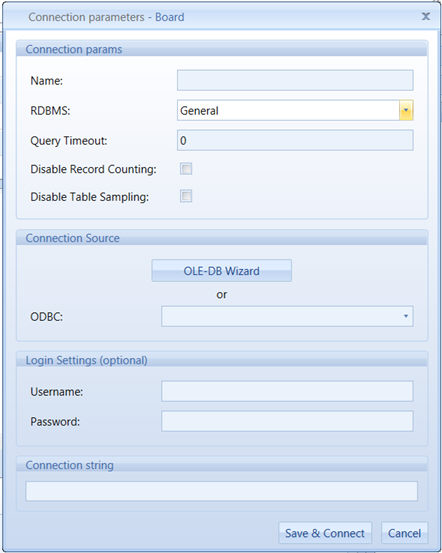The image size is (442, 553).
Task: Focus the Password text field
Action: [287, 421]
